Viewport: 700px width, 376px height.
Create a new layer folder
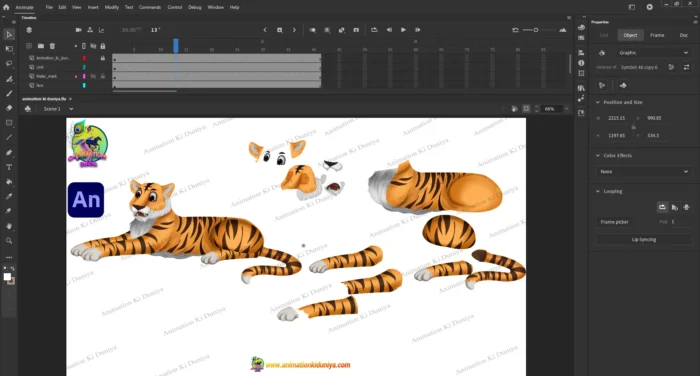pyautogui.click(x=41, y=46)
